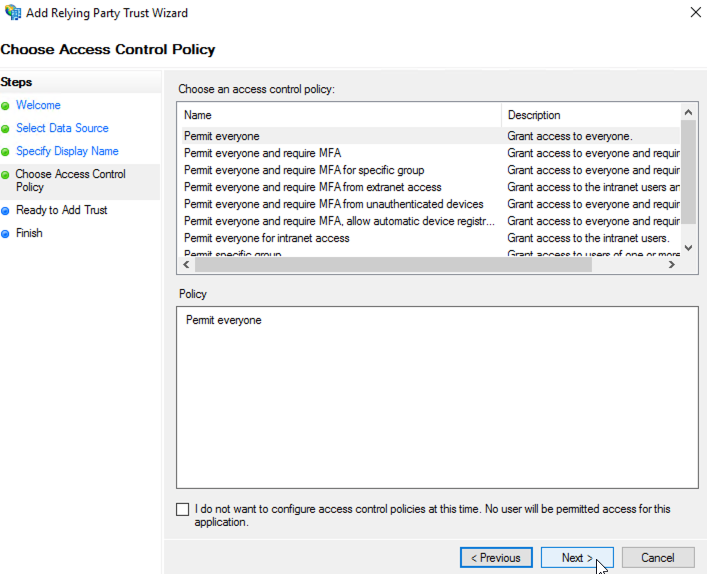Enable the do not configure access policies checkbox

tap(182, 510)
